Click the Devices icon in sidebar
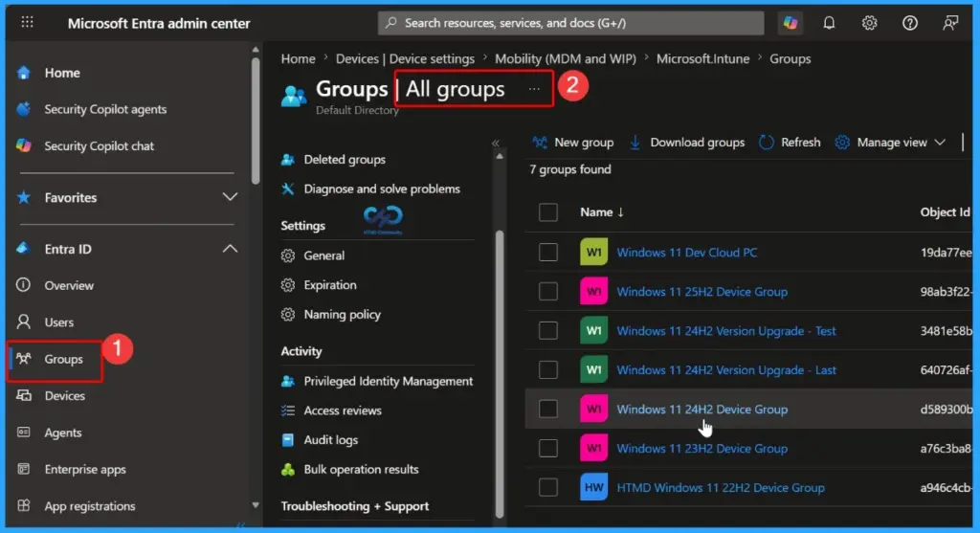980x533 pixels. coord(24,395)
